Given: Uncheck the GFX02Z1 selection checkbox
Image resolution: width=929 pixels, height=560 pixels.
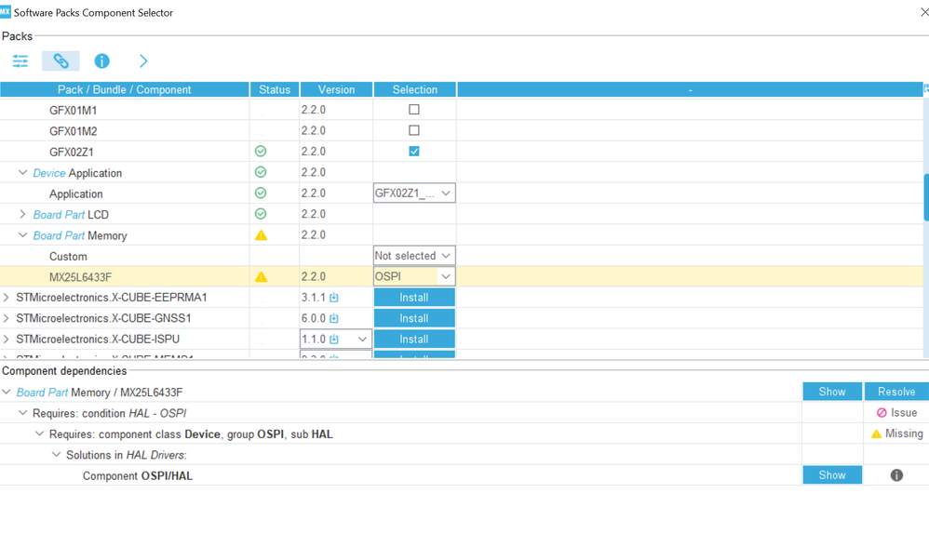Looking at the screenshot, I should (x=414, y=151).
